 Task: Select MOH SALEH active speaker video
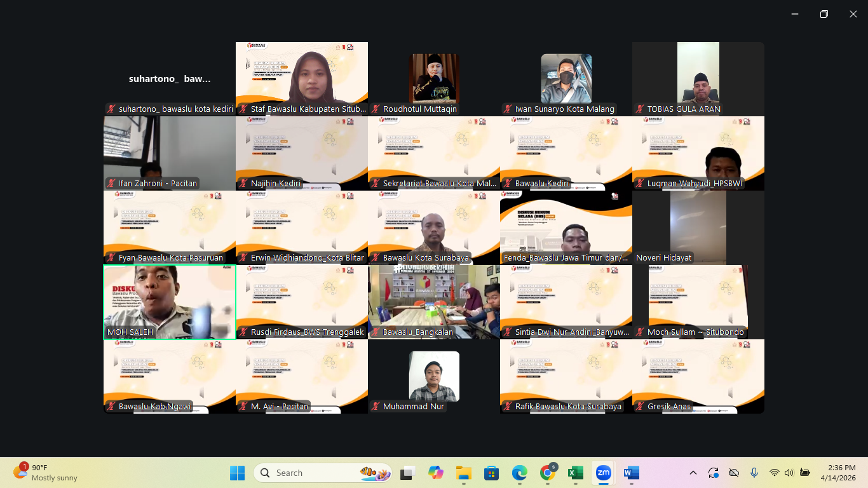click(170, 302)
